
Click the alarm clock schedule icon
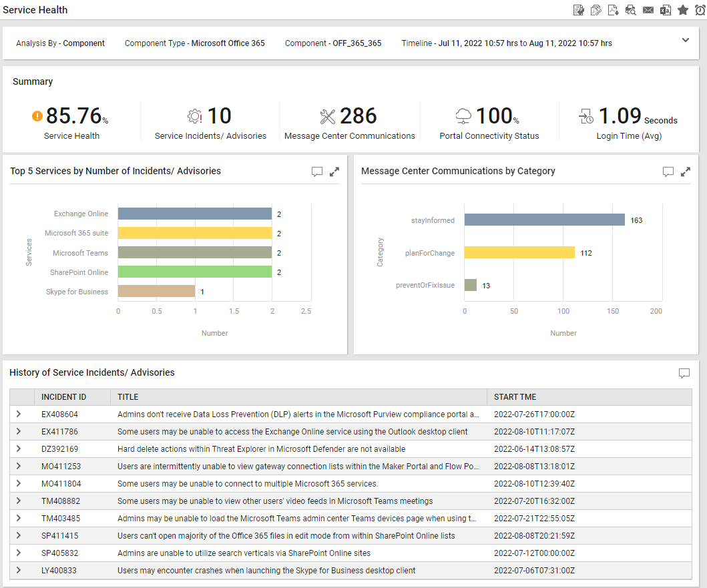coord(700,10)
